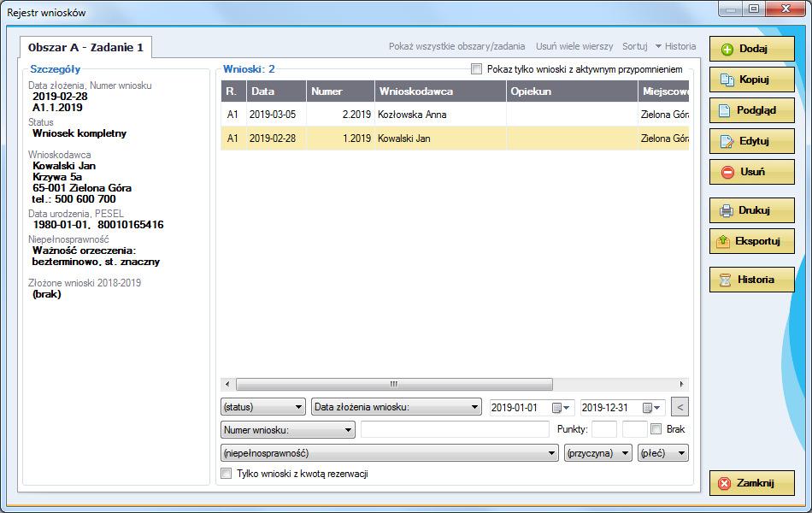The image size is (812, 513).
Task: Click the Numer wniosku text input field
Action: 455,429
